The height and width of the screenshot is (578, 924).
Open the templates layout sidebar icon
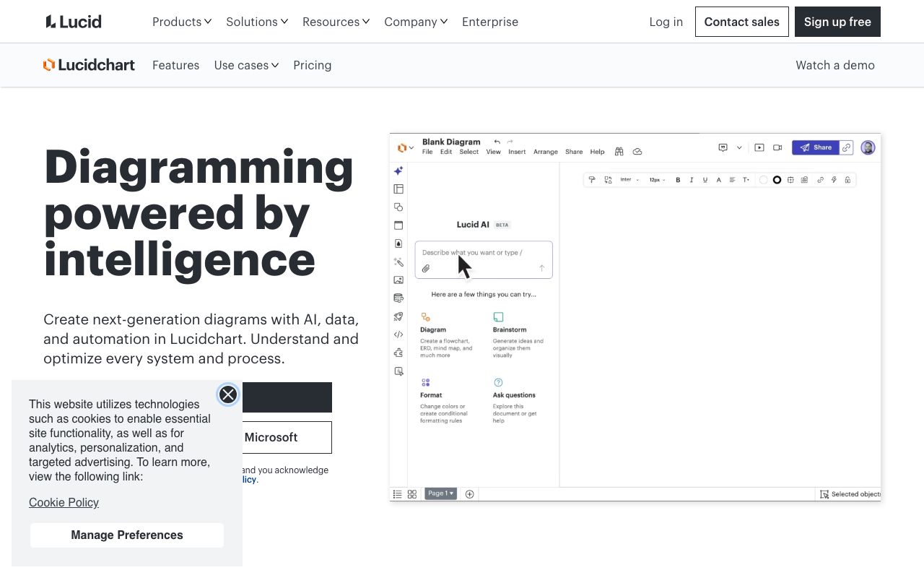click(x=398, y=189)
